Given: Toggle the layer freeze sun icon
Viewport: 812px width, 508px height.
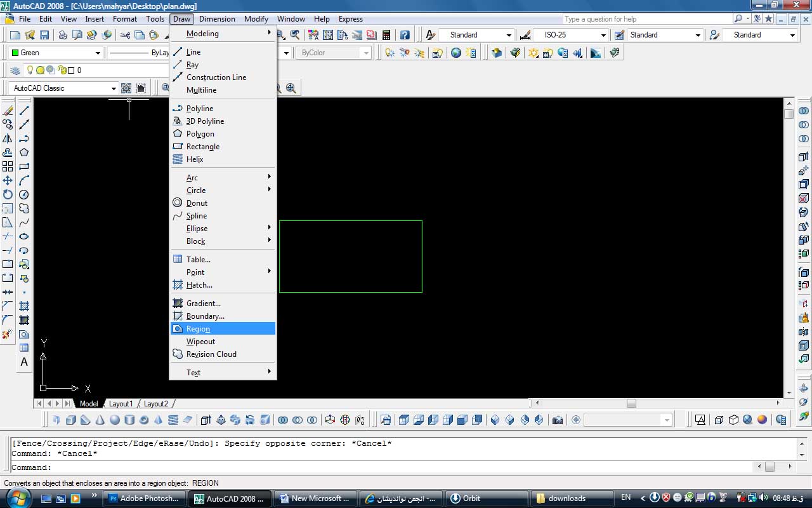Looking at the screenshot, I should [40, 70].
